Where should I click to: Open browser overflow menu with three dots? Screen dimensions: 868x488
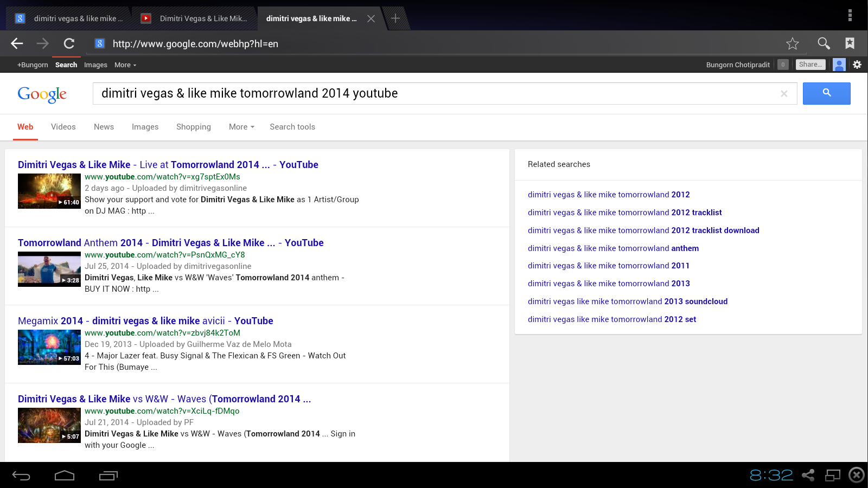pyautogui.click(x=850, y=15)
